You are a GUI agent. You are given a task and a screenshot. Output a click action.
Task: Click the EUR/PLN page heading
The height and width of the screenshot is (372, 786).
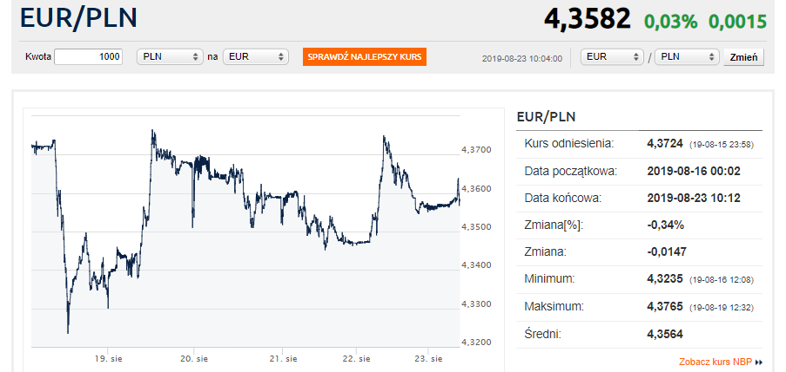78,18
